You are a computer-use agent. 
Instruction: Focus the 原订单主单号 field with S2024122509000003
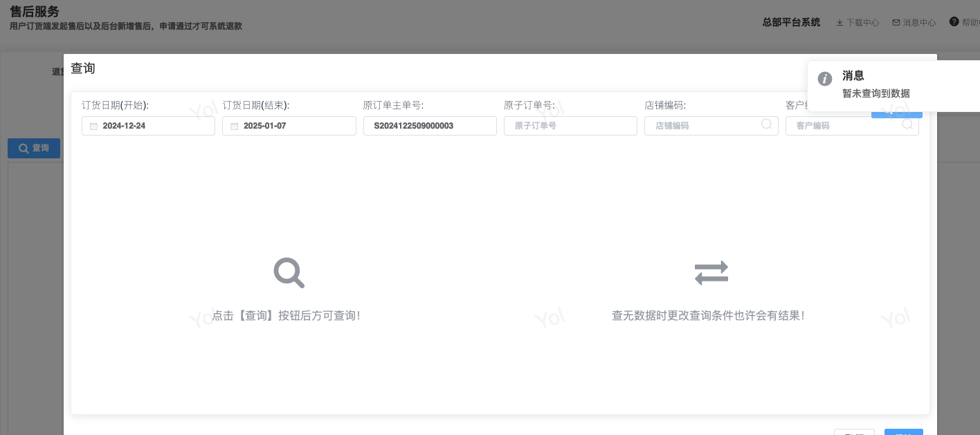point(430,126)
